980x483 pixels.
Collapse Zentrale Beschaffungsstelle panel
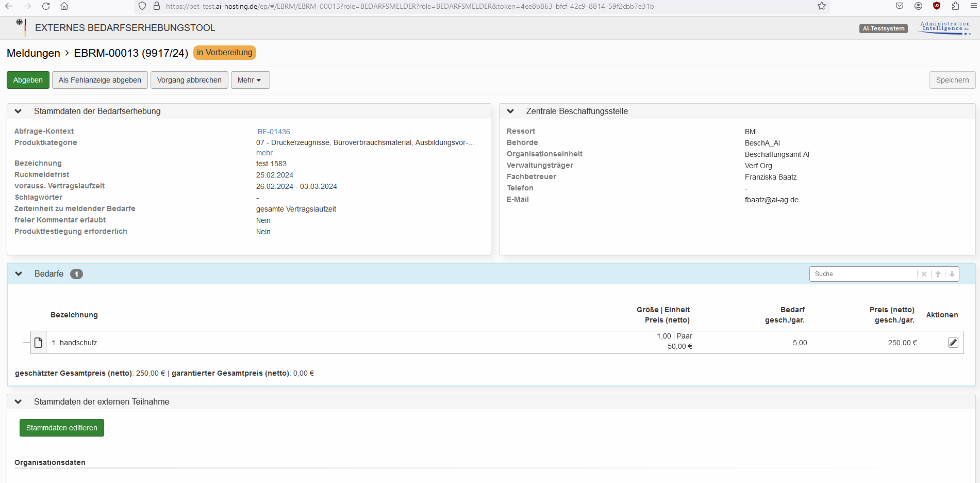[x=510, y=111]
